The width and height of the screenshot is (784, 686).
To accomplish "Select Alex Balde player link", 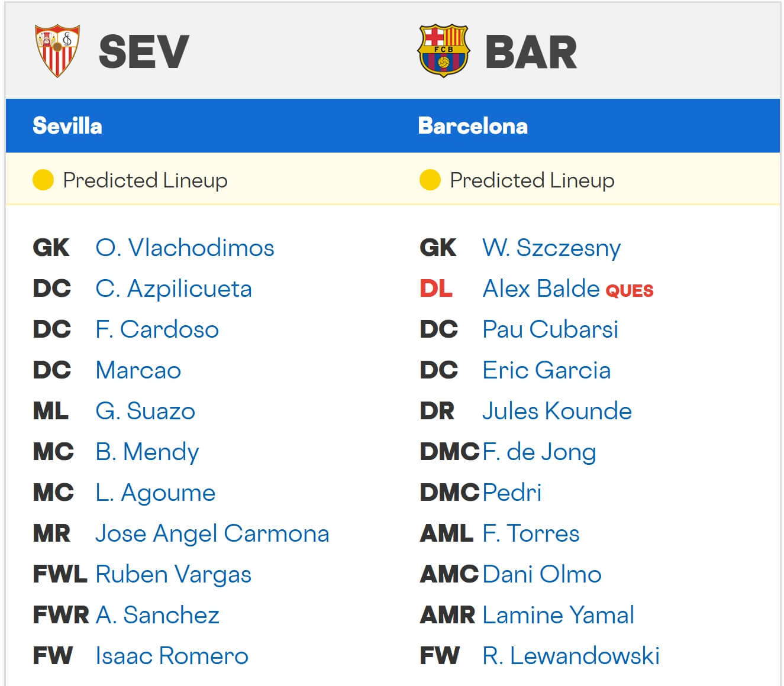I will point(541,289).
